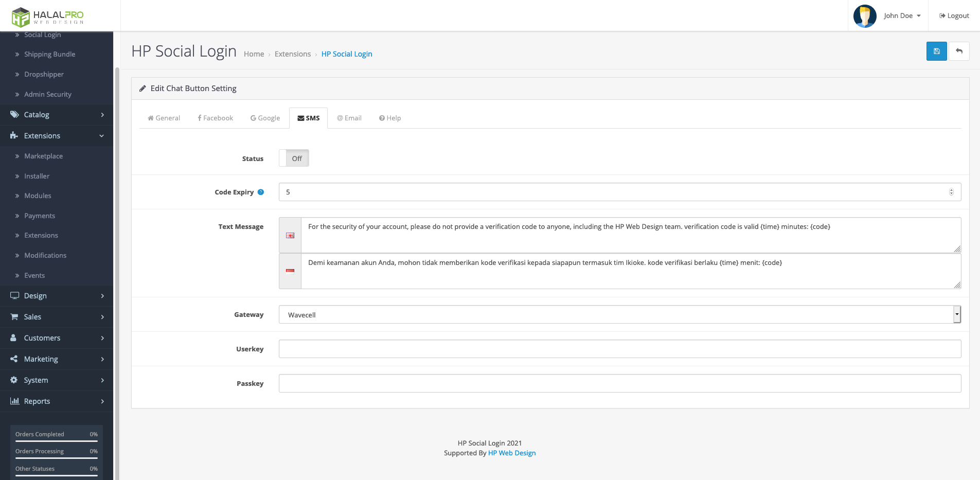This screenshot has height=480, width=980.
Task: Click the Indonesian flag icon in Text Message
Action: pos(290,271)
